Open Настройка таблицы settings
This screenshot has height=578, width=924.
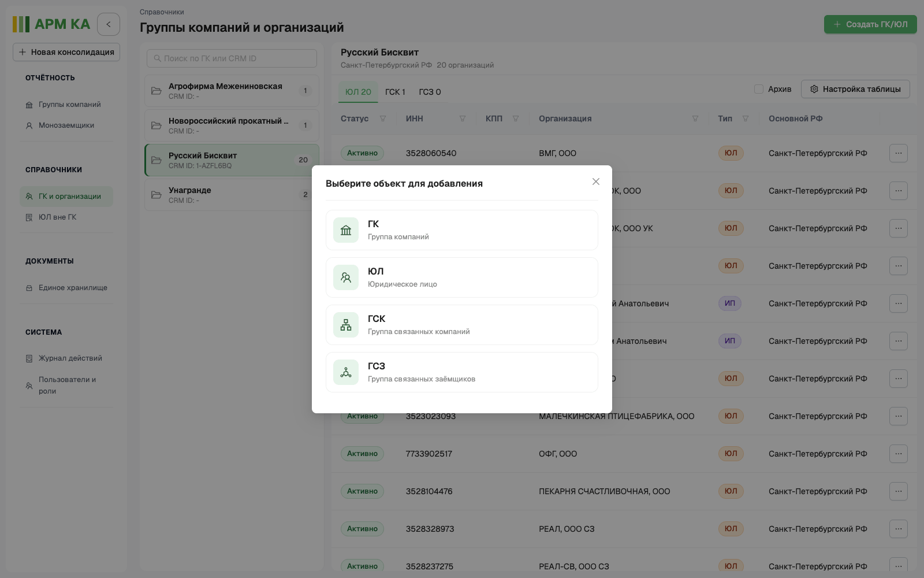[855, 89]
